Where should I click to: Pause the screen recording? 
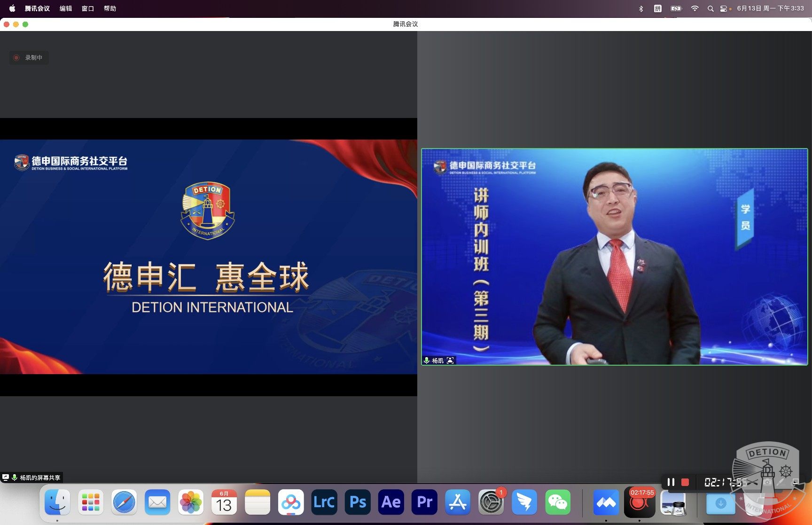671,482
